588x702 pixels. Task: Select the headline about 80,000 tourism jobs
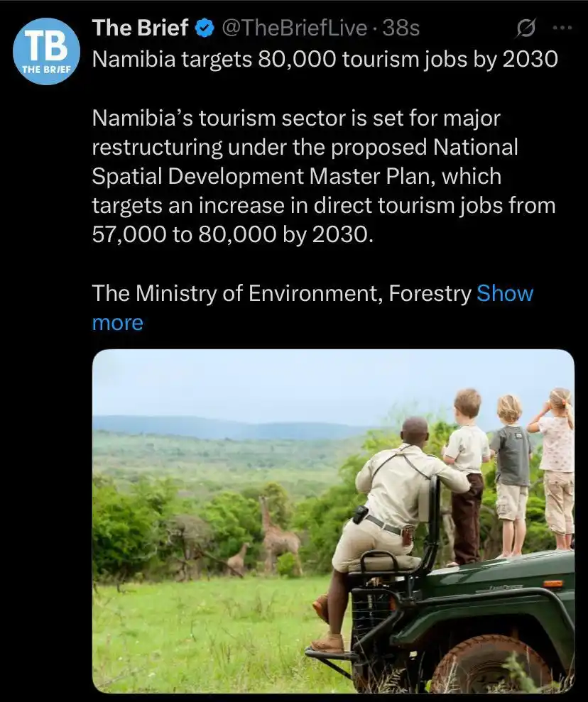(x=325, y=59)
